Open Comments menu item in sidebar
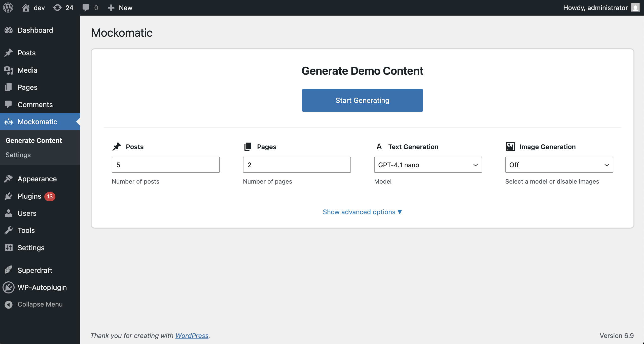644x344 pixels. tap(40, 105)
